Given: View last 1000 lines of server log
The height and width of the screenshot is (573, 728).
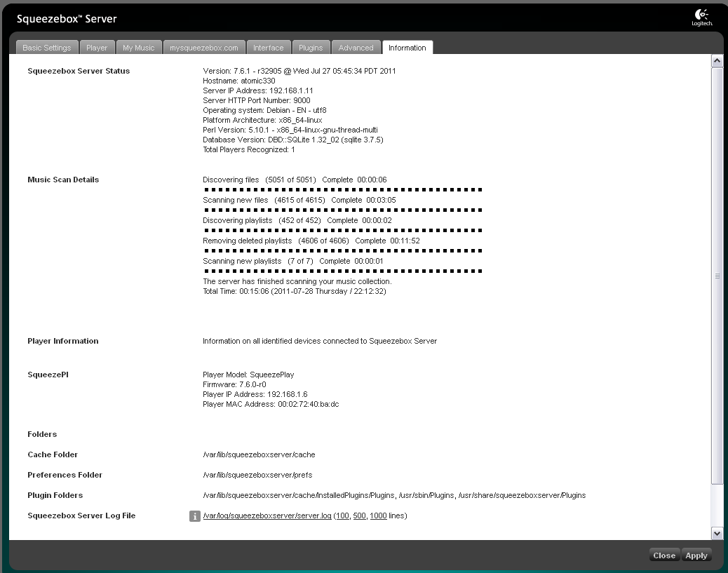Looking at the screenshot, I should click(x=378, y=516).
